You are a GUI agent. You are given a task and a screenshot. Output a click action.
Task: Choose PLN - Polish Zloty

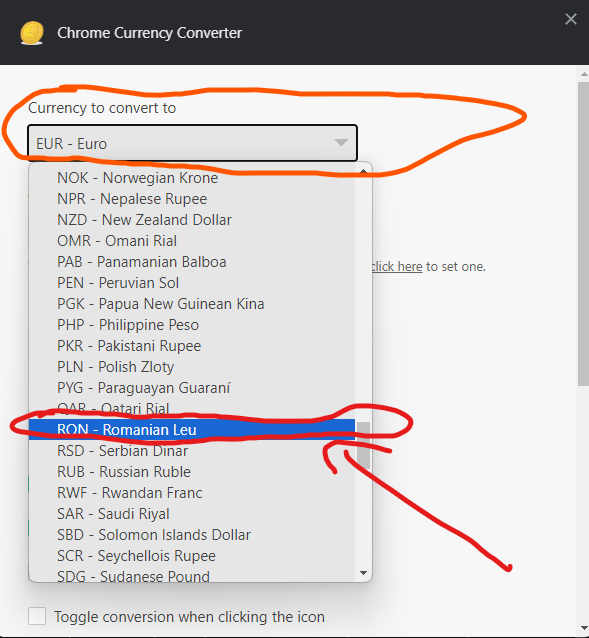coord(192,367)
